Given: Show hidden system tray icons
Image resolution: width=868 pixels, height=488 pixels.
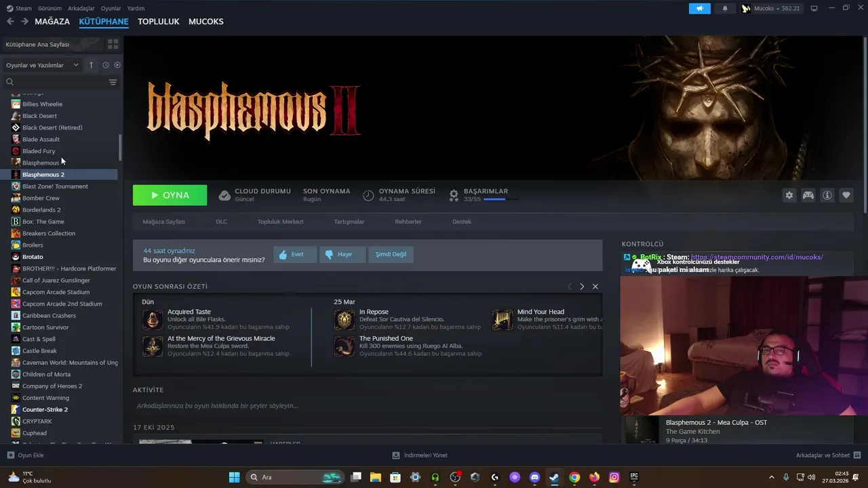Looking at the screenshot, I should point(771,477).
